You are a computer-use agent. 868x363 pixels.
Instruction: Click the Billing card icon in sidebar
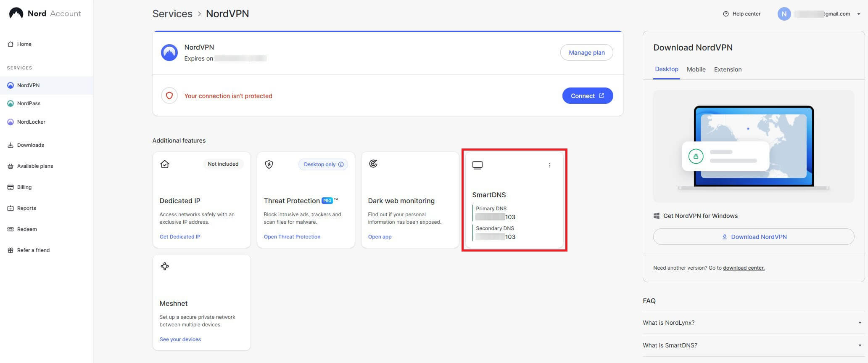click(x=11, y=187)
